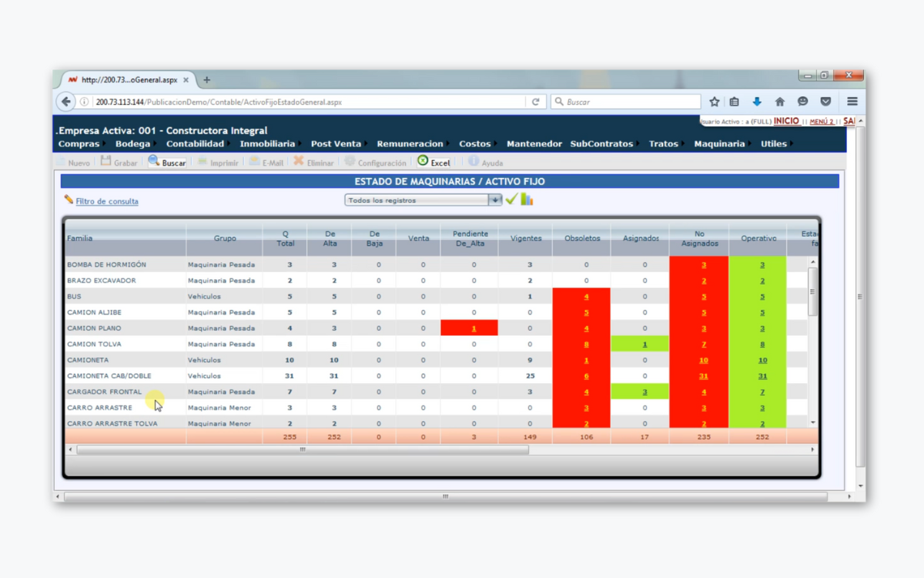This screenshot has height=578, width=924.
Task: Open the bar chart icon beside the filter
Action: pos(527,200)
